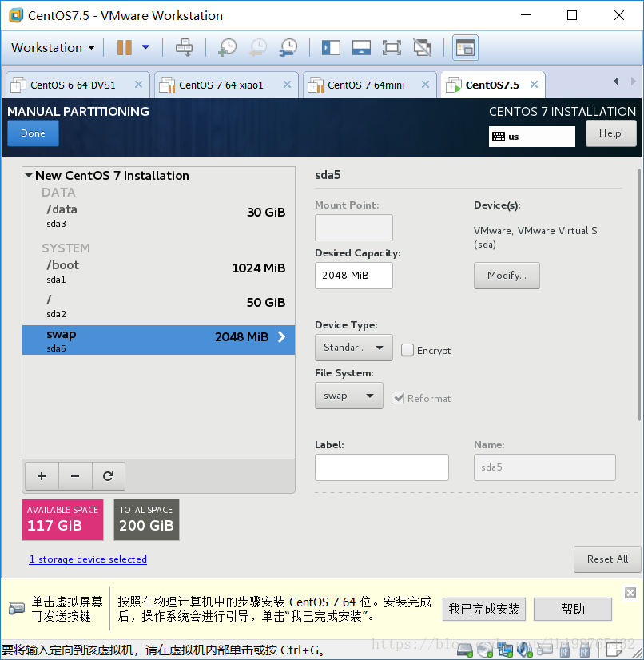Viewport: 644px width, 660px height.
Task: Click the VMware Workstation app icon in title bar
Action: [16, 15]
